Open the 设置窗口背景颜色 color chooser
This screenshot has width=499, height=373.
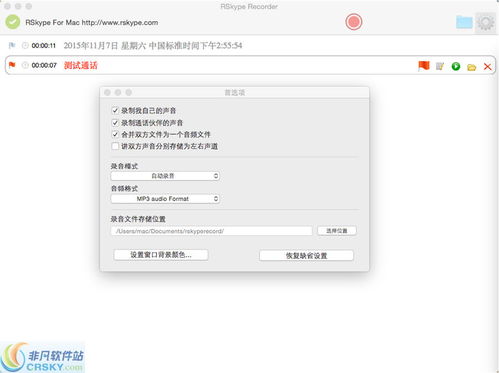tap(161, 255)
